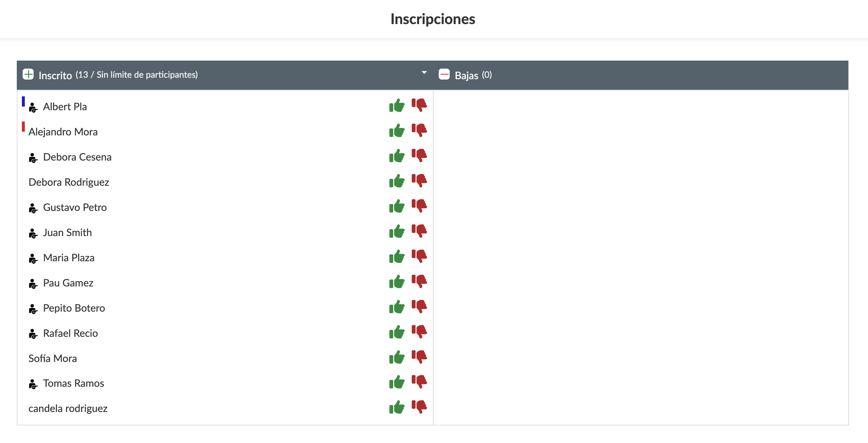
Task: Click the red marker beside Alejandro Mora
Action: [x=23, y=127]
